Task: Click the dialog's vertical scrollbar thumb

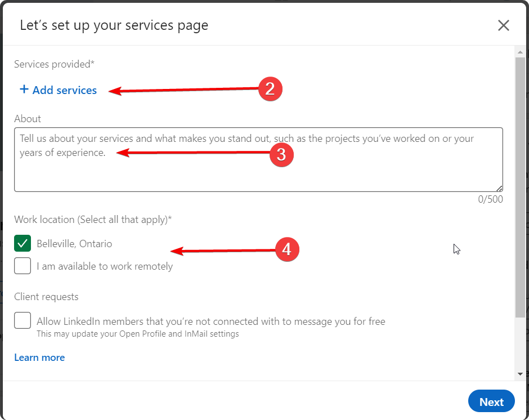Action: coord(521,186)
